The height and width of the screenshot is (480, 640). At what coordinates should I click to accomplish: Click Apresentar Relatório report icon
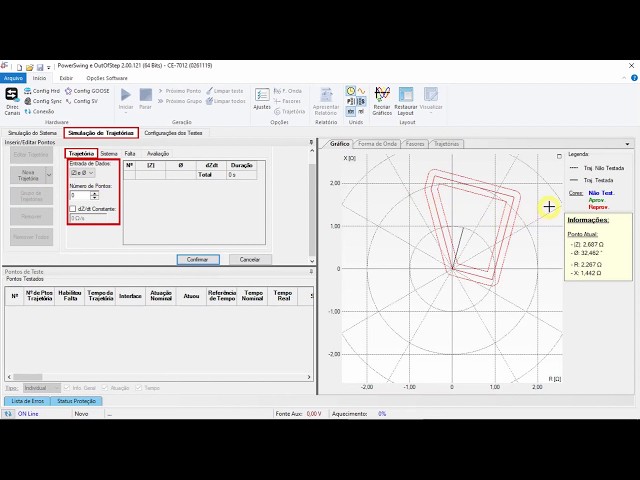(x=325, y=101)
